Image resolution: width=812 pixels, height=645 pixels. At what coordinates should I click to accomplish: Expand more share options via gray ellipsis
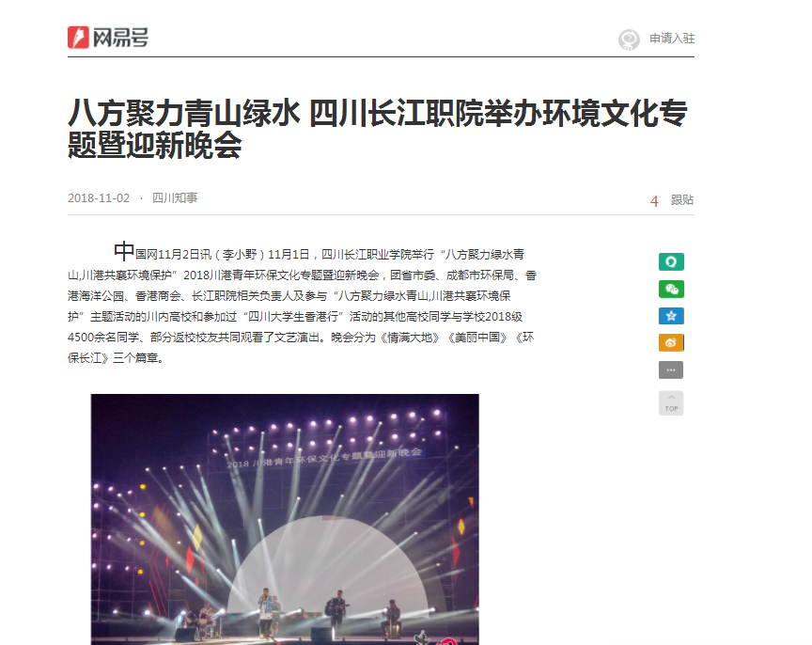671,370
